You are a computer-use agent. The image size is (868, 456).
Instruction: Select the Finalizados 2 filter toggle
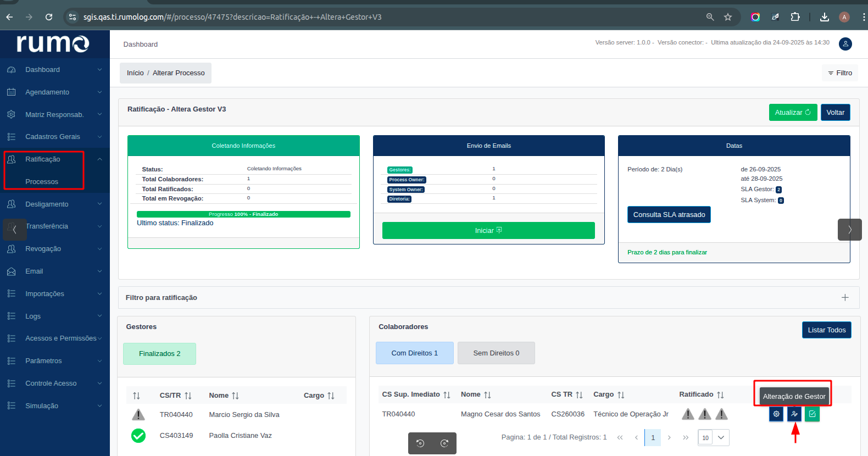(159, 354)
